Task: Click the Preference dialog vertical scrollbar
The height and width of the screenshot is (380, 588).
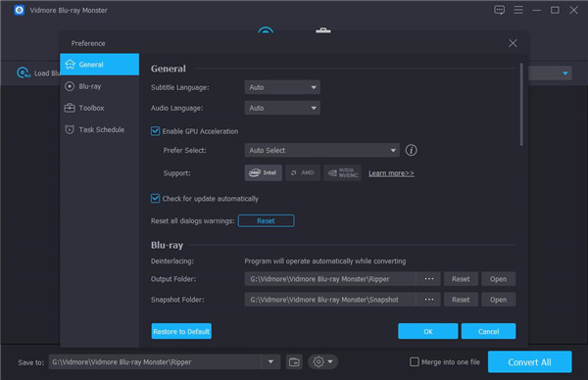Action: click(x=521, y=104)
